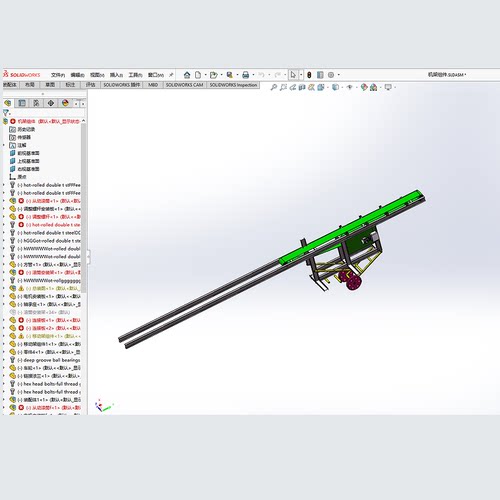This screenshot has width=500, height=500.
Task: Switch to the DimXpertManager tab icon
Action: tap(51, 103)
